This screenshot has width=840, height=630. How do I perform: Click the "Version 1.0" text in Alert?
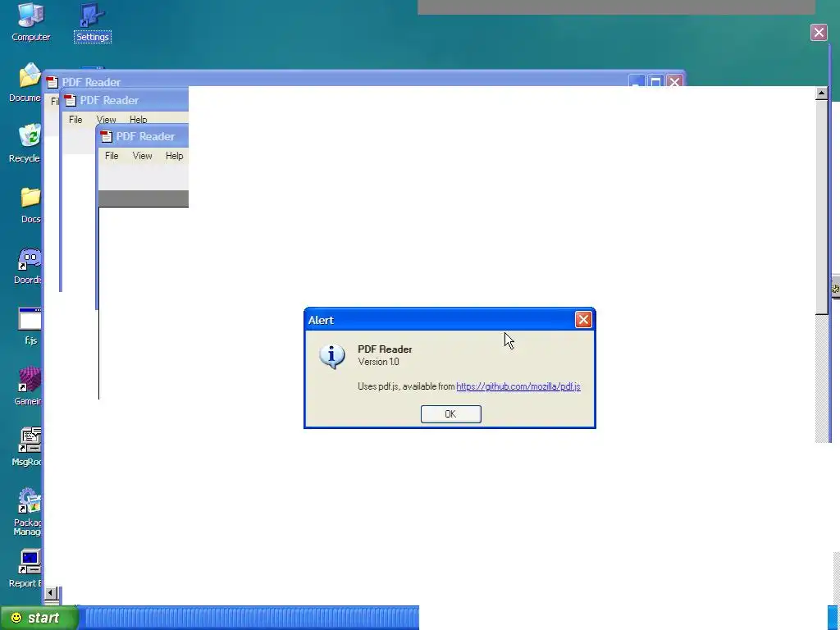(x=378, y=362)
